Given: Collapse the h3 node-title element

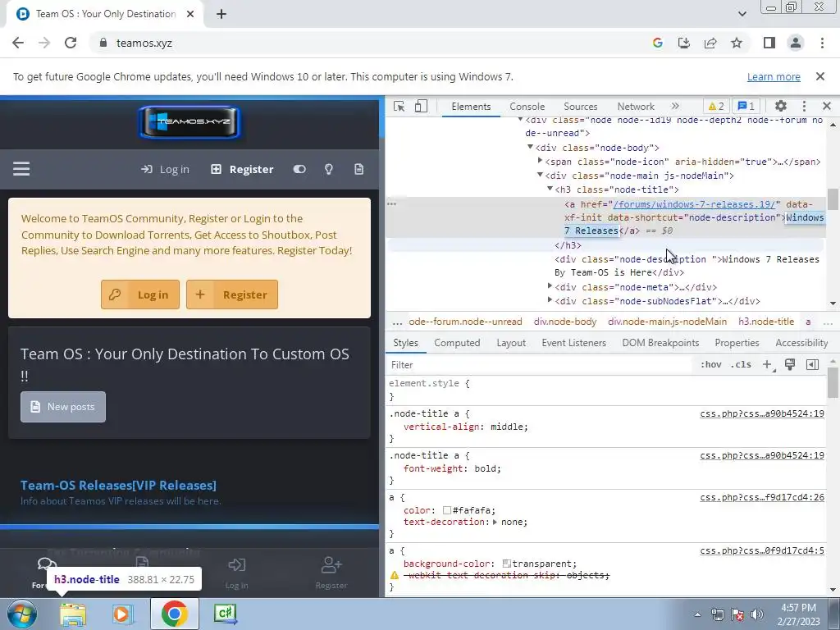Looking at the screenshot, I should tap(550, 189).
